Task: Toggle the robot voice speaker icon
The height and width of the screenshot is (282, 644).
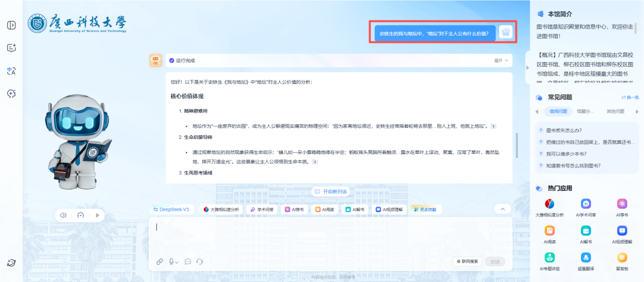Action: click(x=64, y=215)
